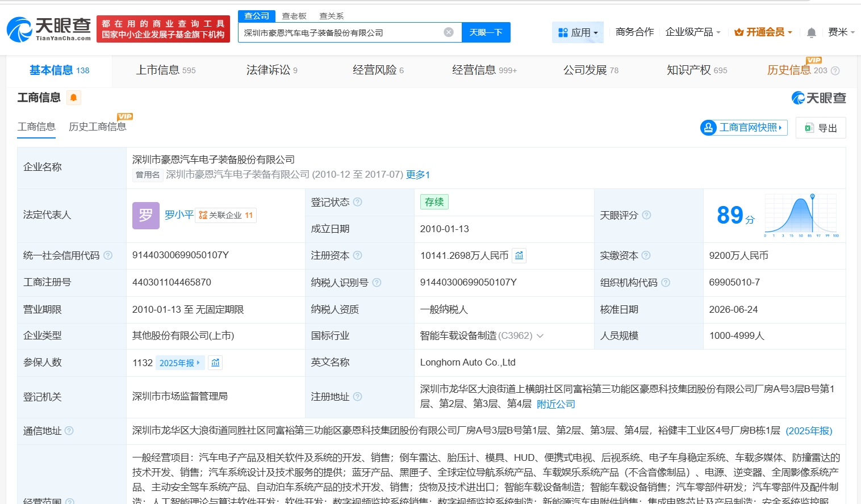
Task: Click the TianYanCha logo
Action: [x=49, y=29]
